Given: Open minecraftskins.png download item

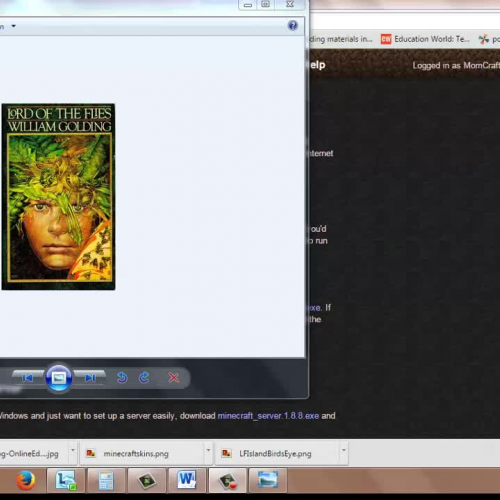Looking at the screenshot, I should click(x=142, y=453).
